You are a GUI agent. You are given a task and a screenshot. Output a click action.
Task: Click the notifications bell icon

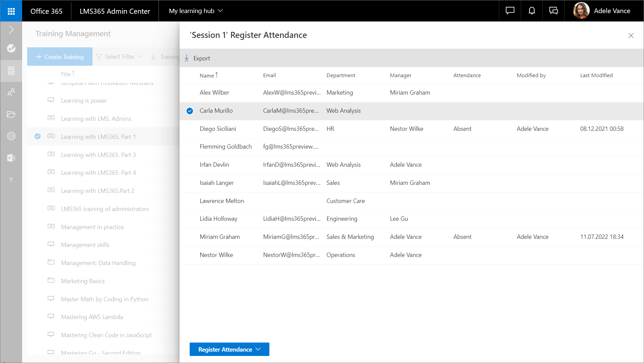(x=532, y=11)
